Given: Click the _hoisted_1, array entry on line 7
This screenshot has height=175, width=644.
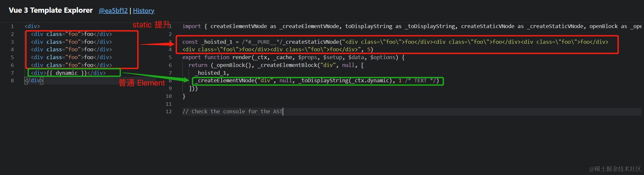Looking at the screenshot, I should (212, 73).
